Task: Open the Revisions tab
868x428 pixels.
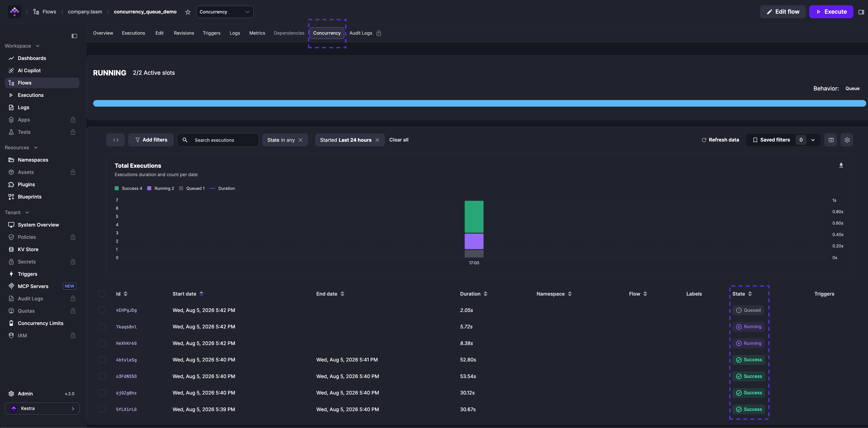Action: click(x=184, y=33)
